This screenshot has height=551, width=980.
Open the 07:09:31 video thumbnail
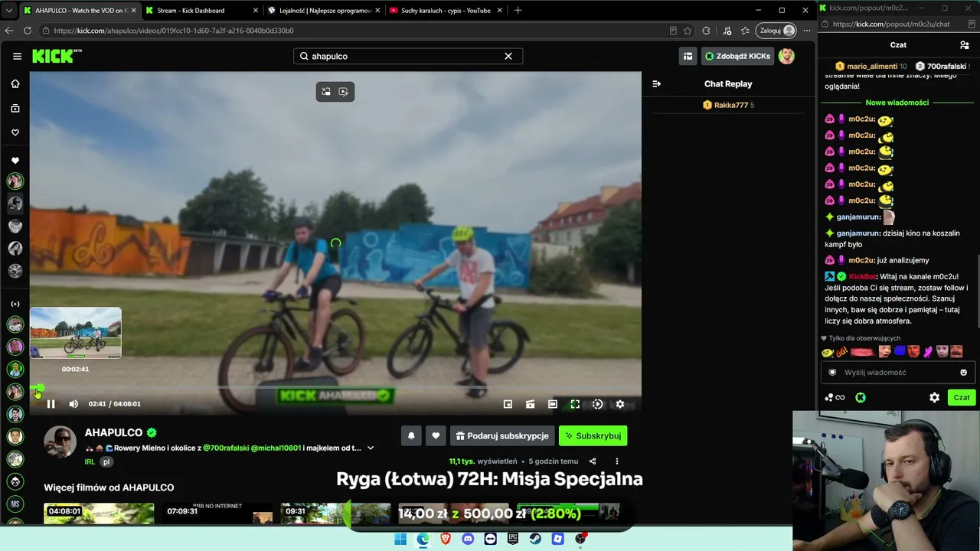(x=217, y=514)
